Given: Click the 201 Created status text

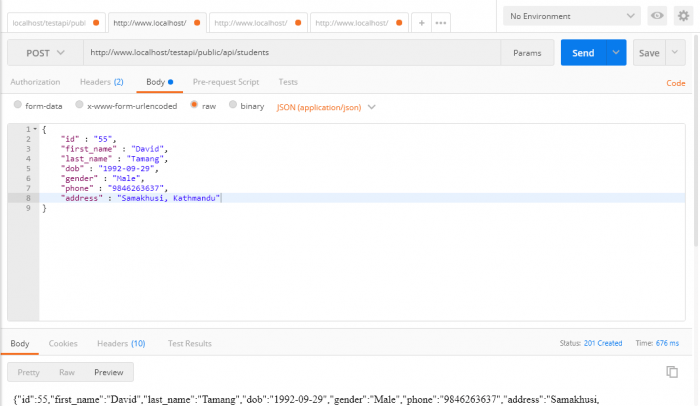Looking at the screenshot, I should coord(603,343).
